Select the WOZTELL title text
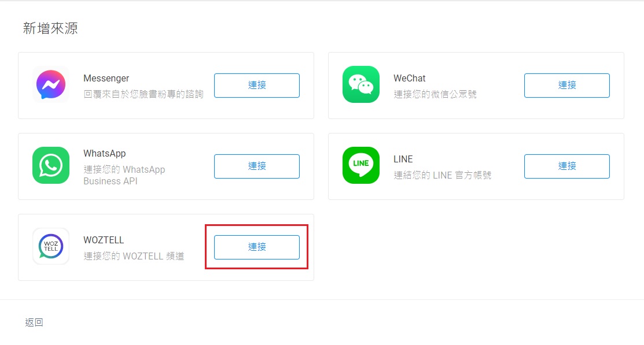The width and height of the screenshot is (644, 345). pyautogui.click(x=104, y=240)
